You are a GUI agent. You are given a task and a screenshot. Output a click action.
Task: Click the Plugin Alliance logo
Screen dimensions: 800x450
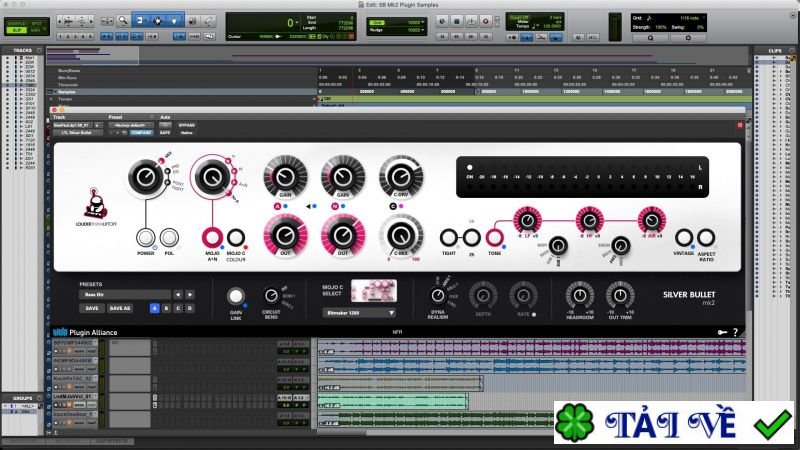[96, 332]
